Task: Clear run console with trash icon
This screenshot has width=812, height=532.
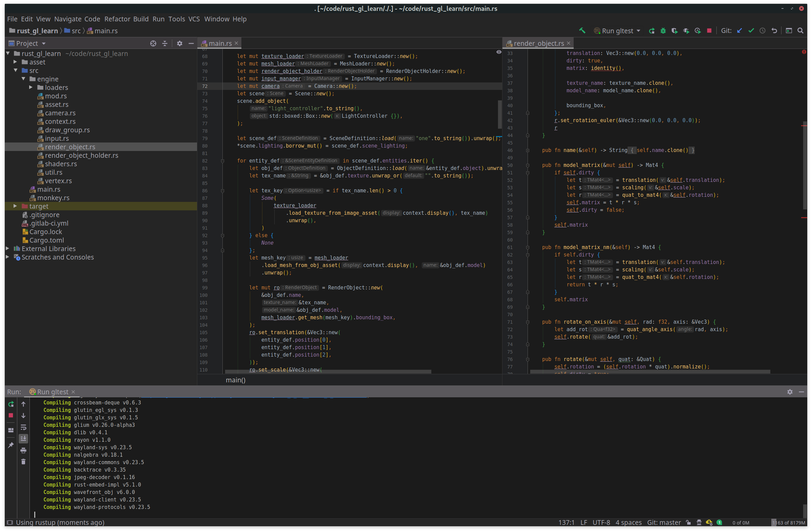Action: click(x=23, y=462)
